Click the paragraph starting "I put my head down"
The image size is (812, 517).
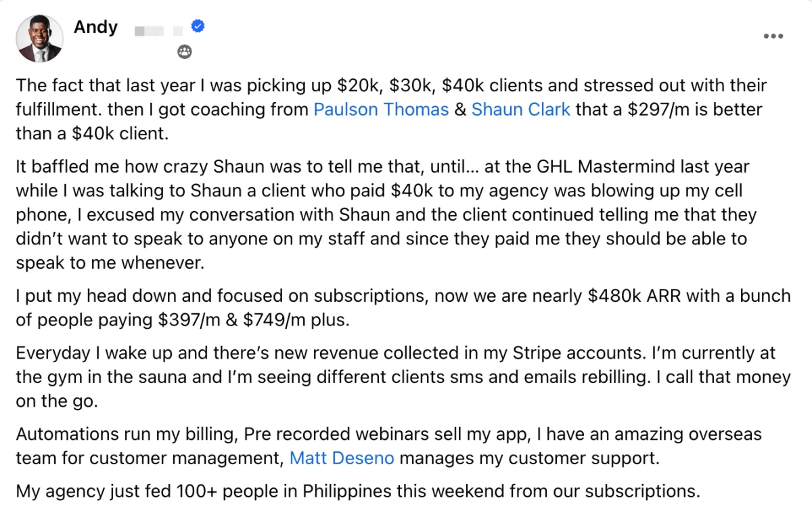pos(403,308)
